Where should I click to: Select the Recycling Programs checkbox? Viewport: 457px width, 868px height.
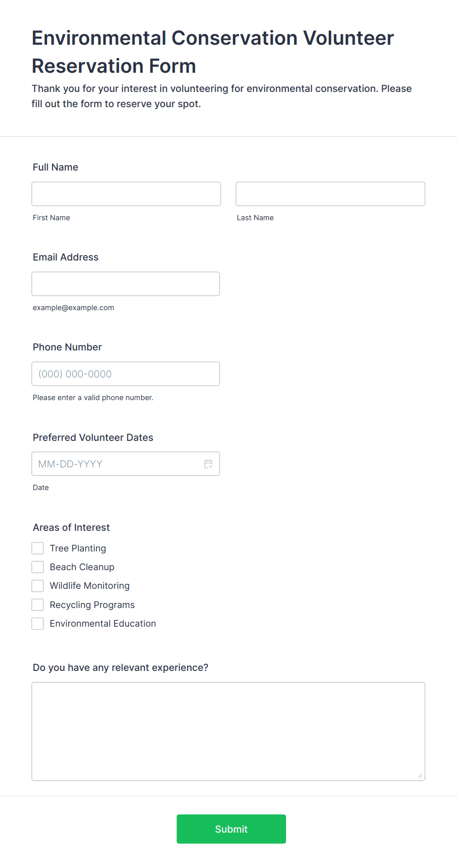click(38, 605)
